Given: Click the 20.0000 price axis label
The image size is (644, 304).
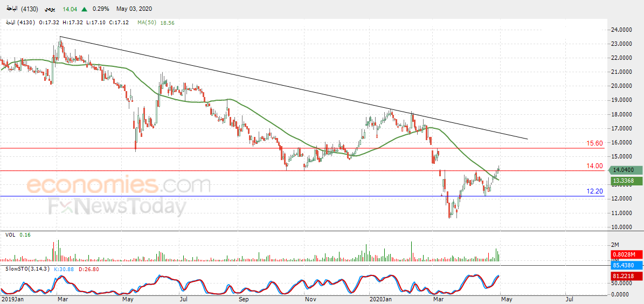Looking at the screenshot, I should tap(620, 86).
